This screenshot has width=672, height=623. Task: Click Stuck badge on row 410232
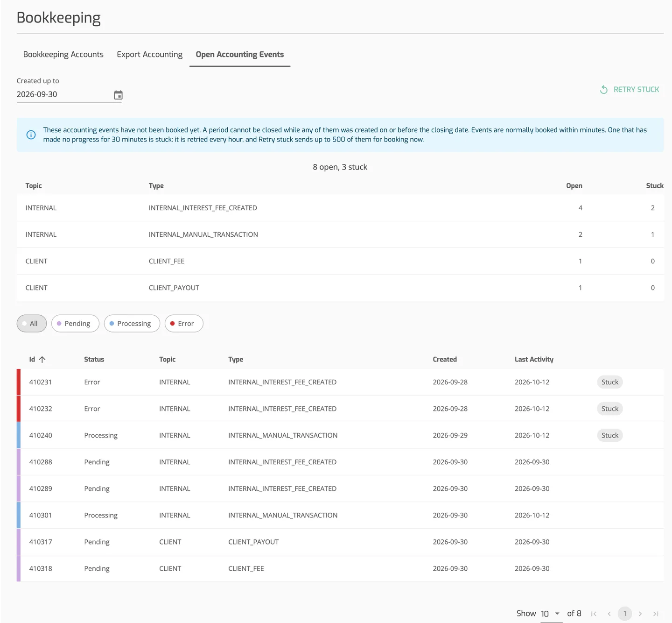[x=610, y=409]
